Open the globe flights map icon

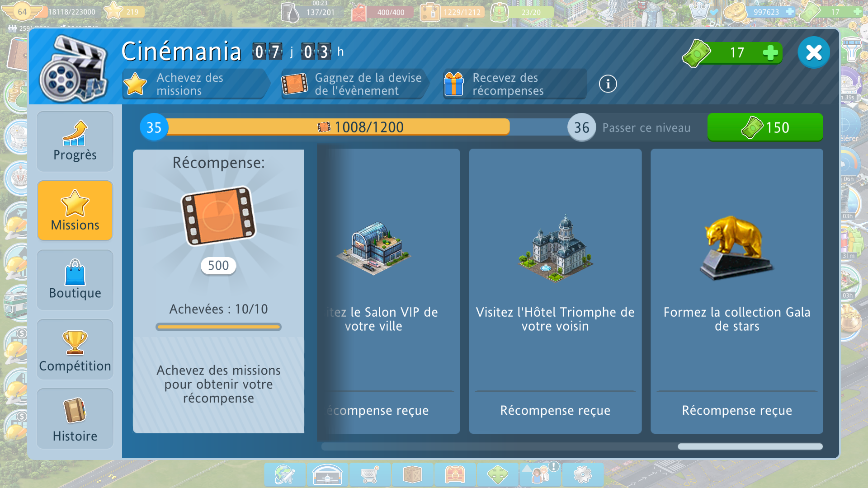pos(285,474)
